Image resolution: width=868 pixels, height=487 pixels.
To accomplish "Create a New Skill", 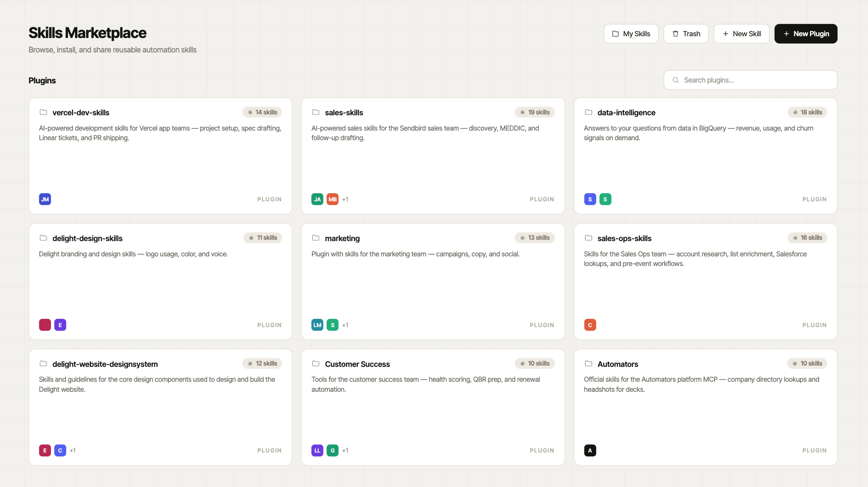I will click(x=741, y=34).
